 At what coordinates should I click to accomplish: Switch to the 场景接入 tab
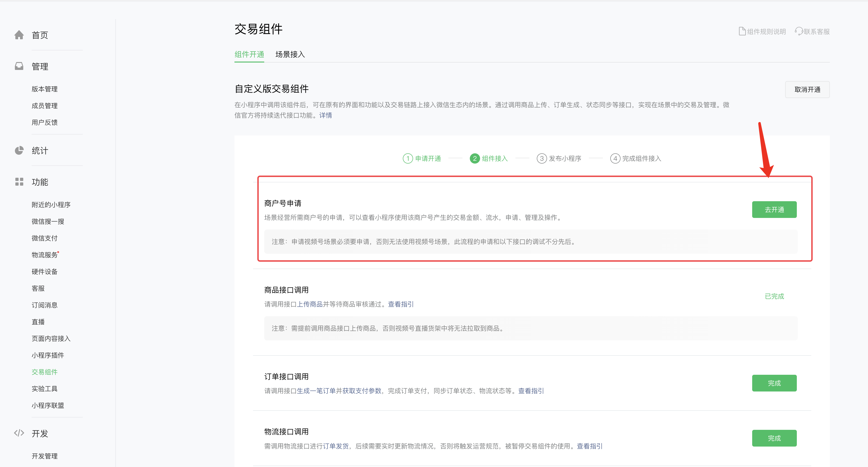pos(290,54)
